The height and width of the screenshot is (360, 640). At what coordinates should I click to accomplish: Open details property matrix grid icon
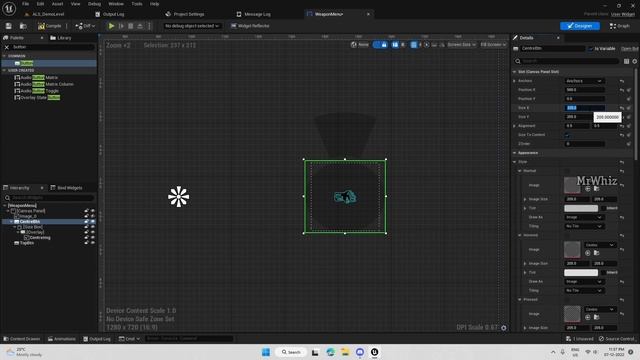click(626, 61)
